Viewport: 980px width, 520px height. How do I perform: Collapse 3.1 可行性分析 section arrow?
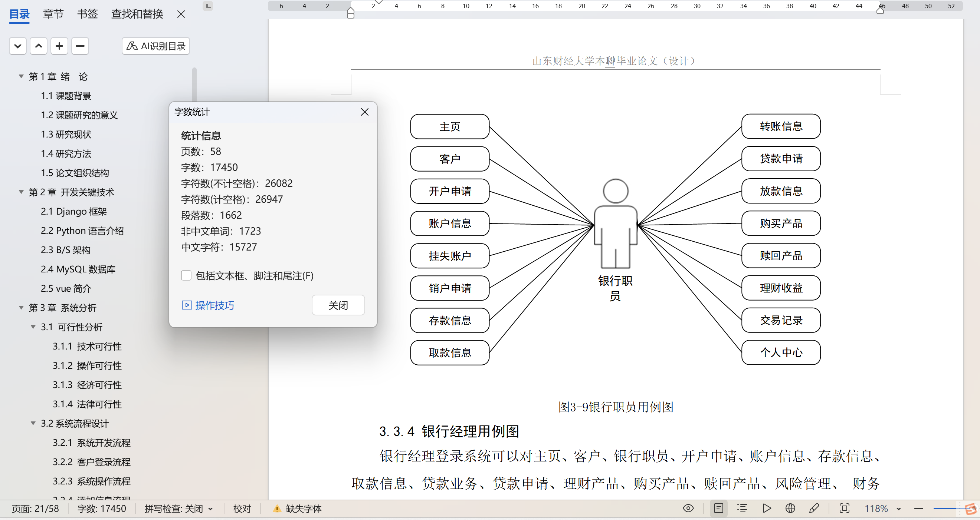[x=33, y=327]
